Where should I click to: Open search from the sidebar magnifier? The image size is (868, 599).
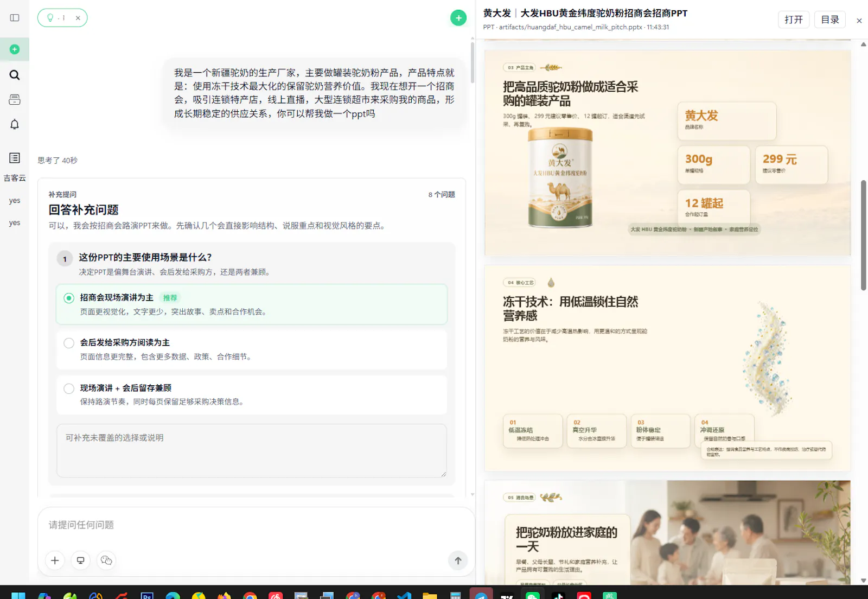click(15, 75)
